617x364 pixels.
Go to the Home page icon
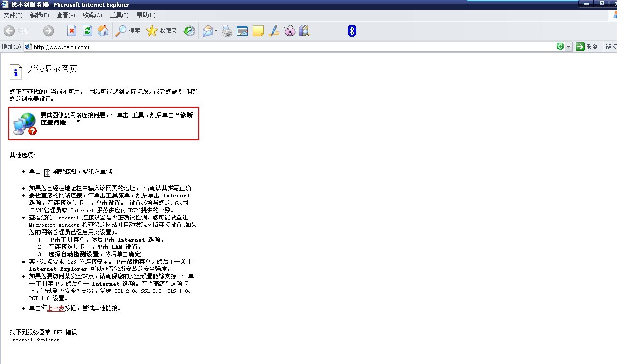point(103,31)
